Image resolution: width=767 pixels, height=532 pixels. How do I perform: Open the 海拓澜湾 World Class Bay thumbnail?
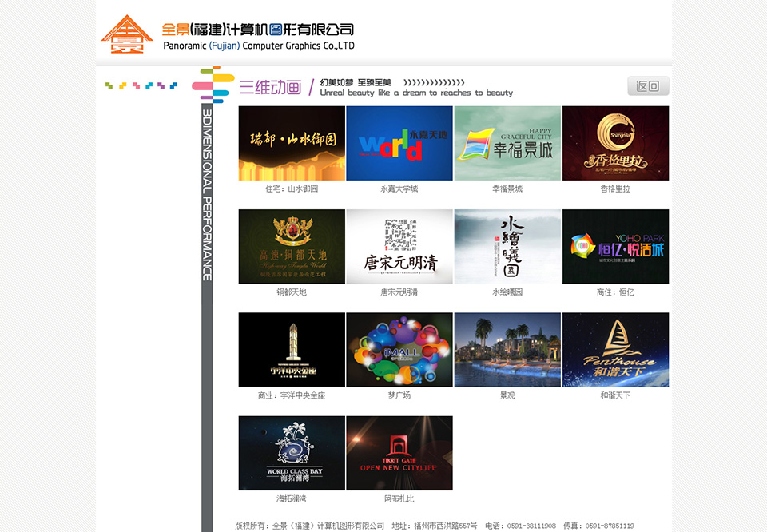pyautogui.click(x=292, y=452)
